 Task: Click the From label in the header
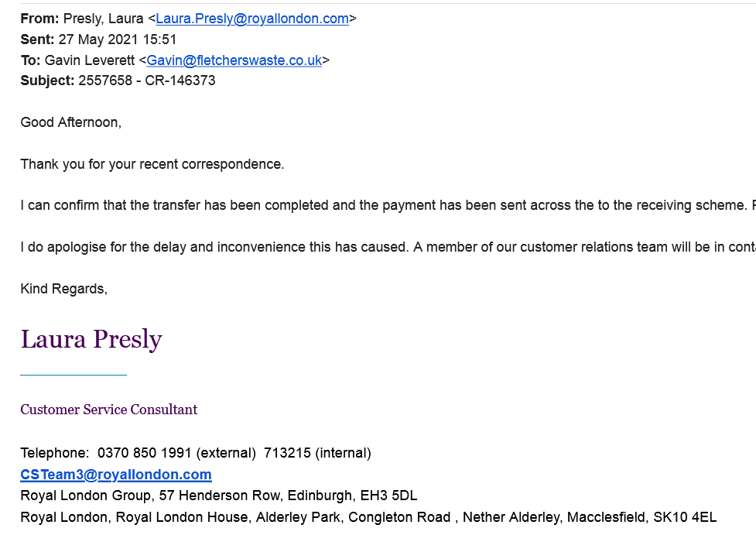pos(39,19)
